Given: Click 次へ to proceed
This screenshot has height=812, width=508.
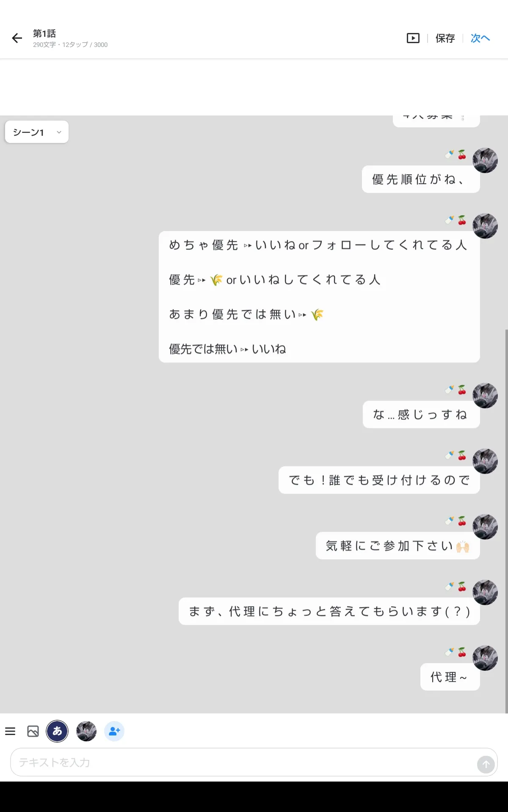Looking at the screenshot, I should (480, 38).
